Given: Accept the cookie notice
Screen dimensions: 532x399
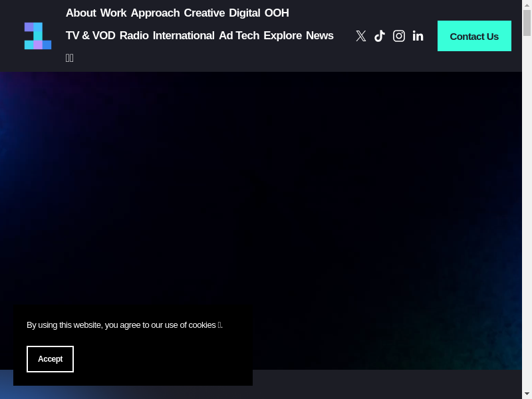Looking at the screenshot, I should [x=50, y=359].
